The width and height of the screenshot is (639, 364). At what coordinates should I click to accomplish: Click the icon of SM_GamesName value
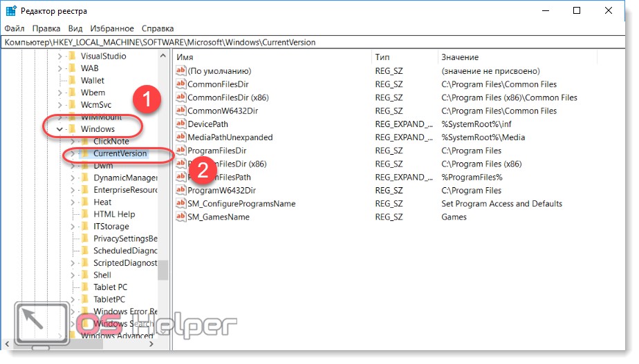[x=181, y=217]
